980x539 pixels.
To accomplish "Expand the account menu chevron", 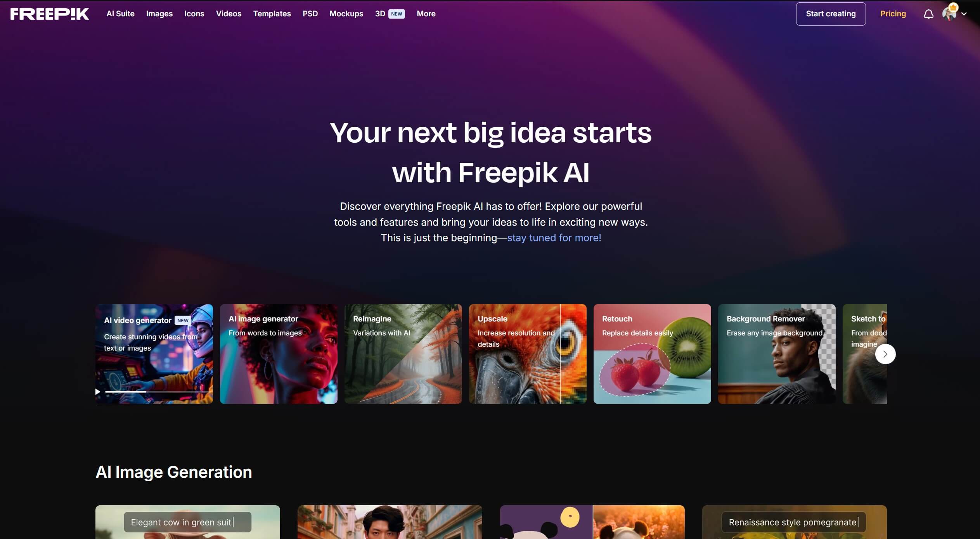I will (964, 14).
